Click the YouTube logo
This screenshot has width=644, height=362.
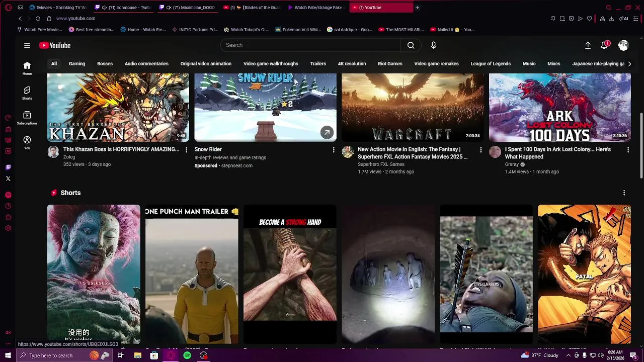point(55,45)
